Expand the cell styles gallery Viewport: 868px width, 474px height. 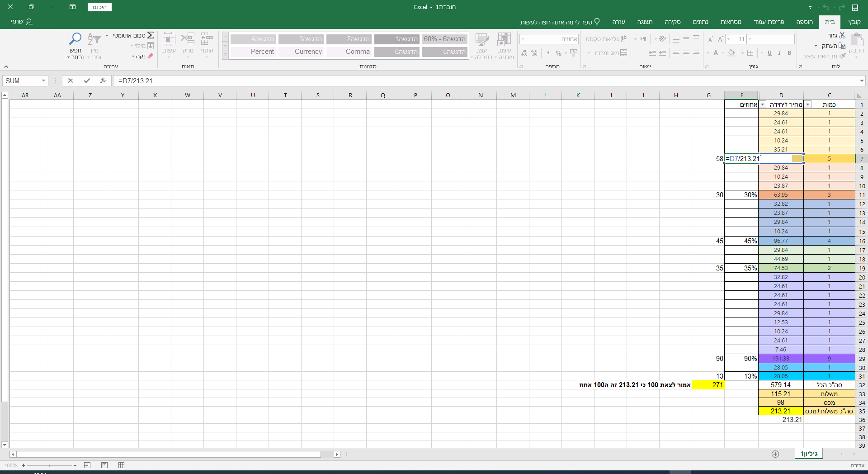(225, 55)
